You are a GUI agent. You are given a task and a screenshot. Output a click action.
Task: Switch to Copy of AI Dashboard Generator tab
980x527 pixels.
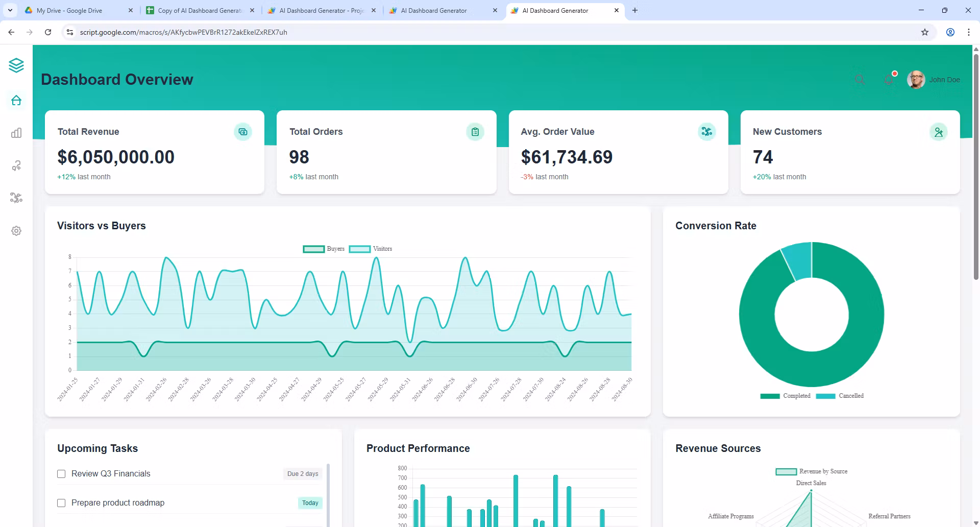coord(200,10)
